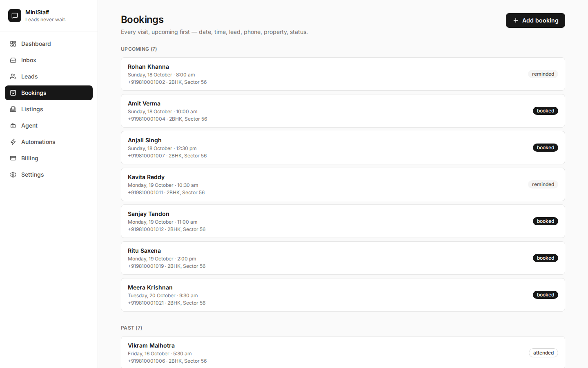This screenshot has width=588, height=368.
Task: Go to Inbox in the sidebar
Action: pyautogui.click(x=49, y=60)
